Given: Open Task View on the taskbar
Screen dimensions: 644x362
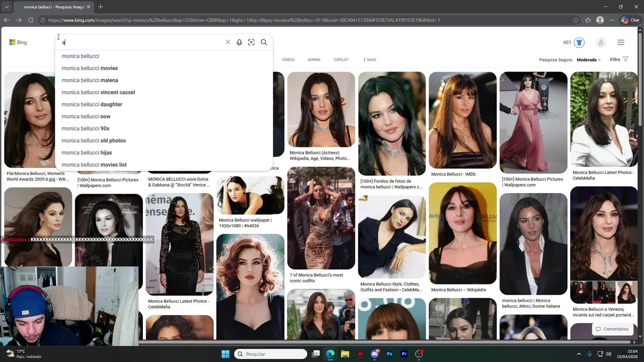Looking at the screenshot, I should (315, 354).
